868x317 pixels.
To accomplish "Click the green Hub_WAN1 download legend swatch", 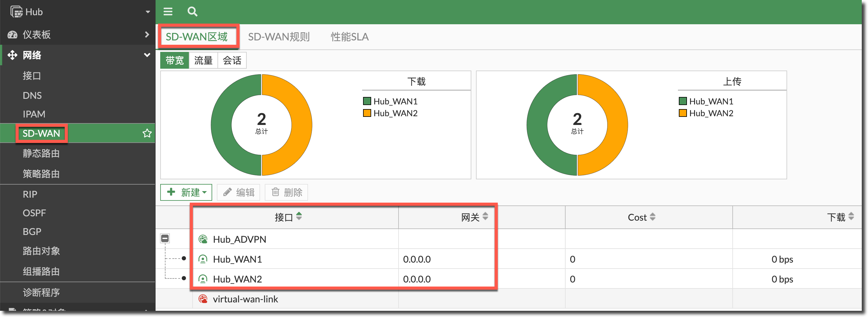I will (x=366, y=101).
